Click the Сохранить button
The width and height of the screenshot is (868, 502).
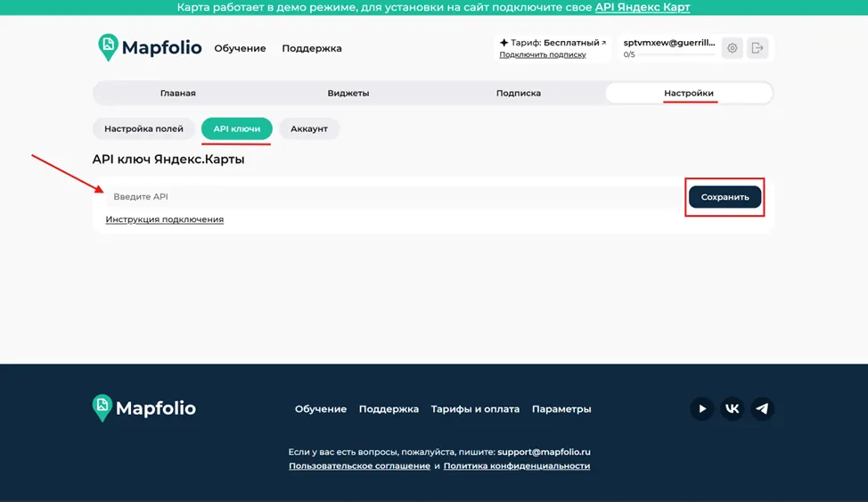coord(725,197)
